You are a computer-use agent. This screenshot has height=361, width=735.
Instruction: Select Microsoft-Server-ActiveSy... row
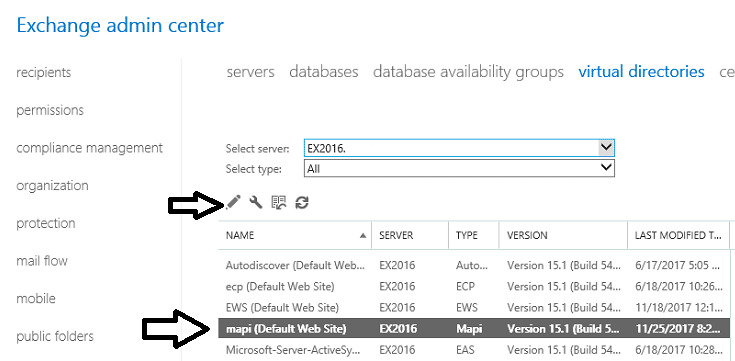click(474, 350)
